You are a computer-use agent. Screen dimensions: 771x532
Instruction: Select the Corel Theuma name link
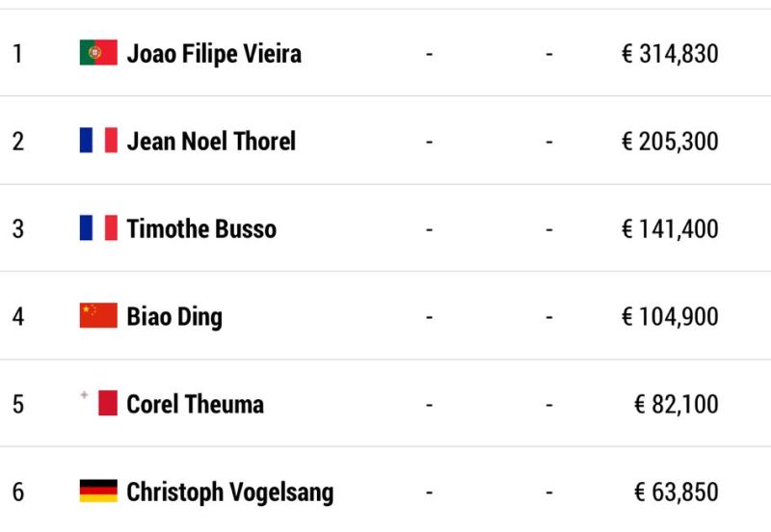(196, 404)
